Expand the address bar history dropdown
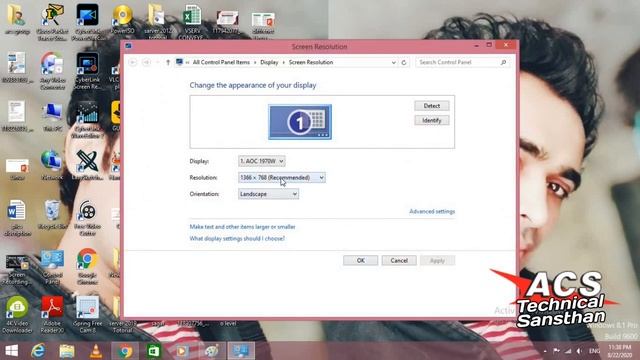 393,62
